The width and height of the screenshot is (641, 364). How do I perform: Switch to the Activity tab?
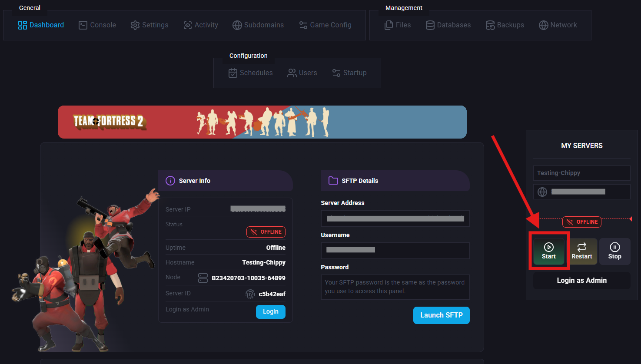click(x=200, y=25)
